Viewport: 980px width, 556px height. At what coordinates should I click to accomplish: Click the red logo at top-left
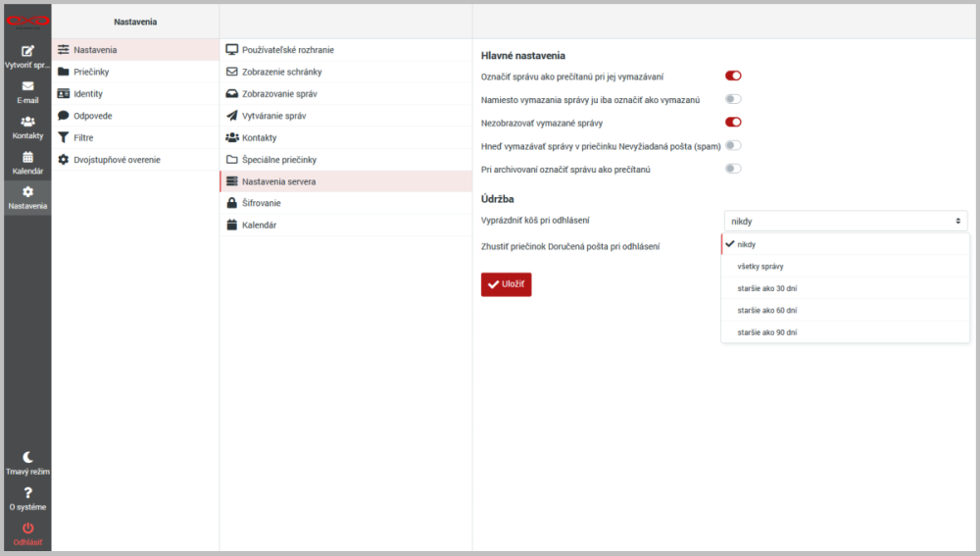[27, 22]
